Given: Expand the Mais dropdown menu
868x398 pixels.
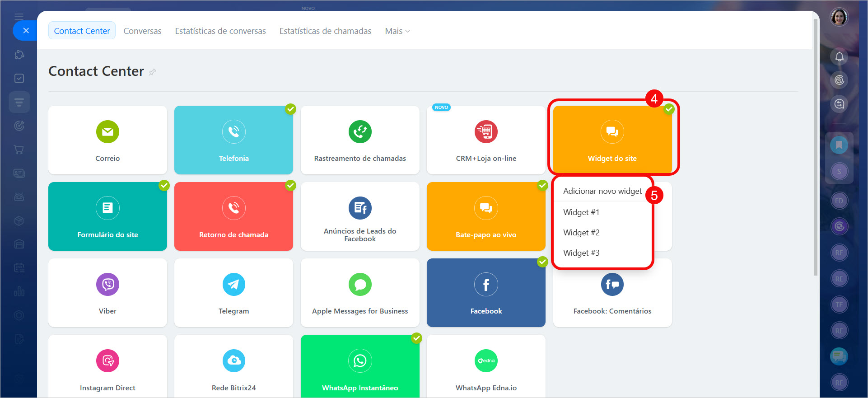Looking at the screenshot, I should [x=397, y=31].
